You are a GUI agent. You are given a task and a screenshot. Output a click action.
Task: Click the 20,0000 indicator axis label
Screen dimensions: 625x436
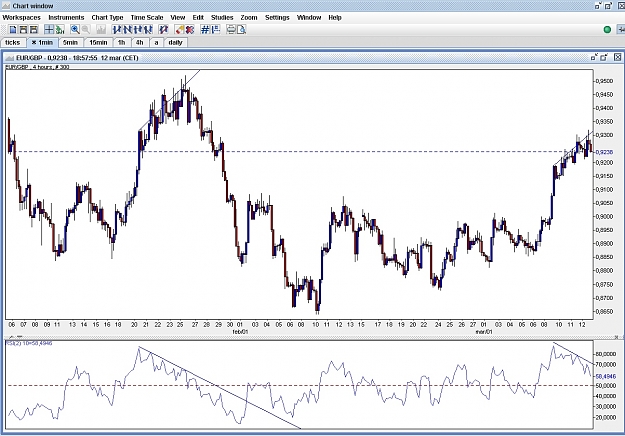click(x=606, y=417)
